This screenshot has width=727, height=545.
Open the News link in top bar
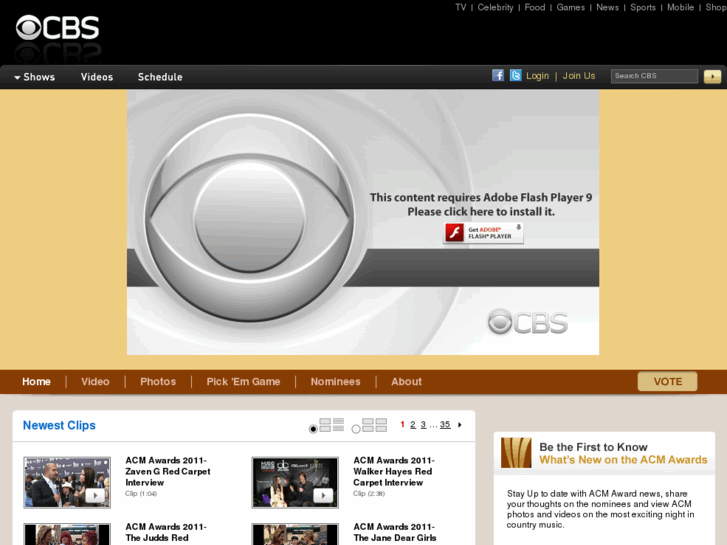(607, 7)
